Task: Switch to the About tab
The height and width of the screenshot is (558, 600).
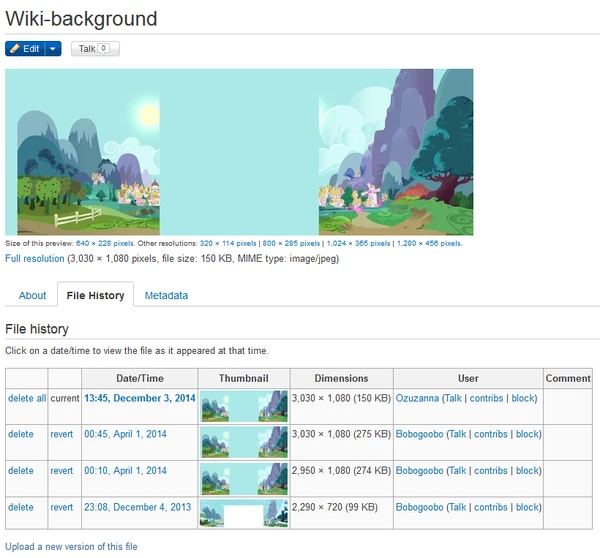Action: point(33,295)
